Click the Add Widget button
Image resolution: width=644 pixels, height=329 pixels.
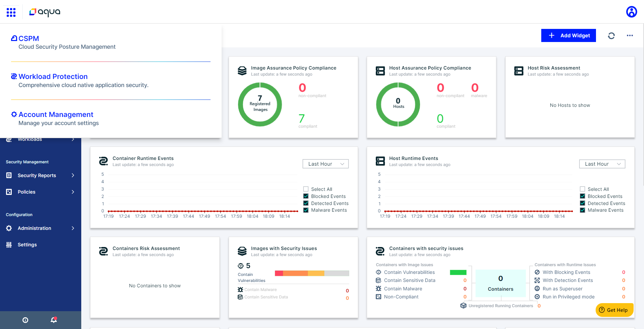[568, 36]
